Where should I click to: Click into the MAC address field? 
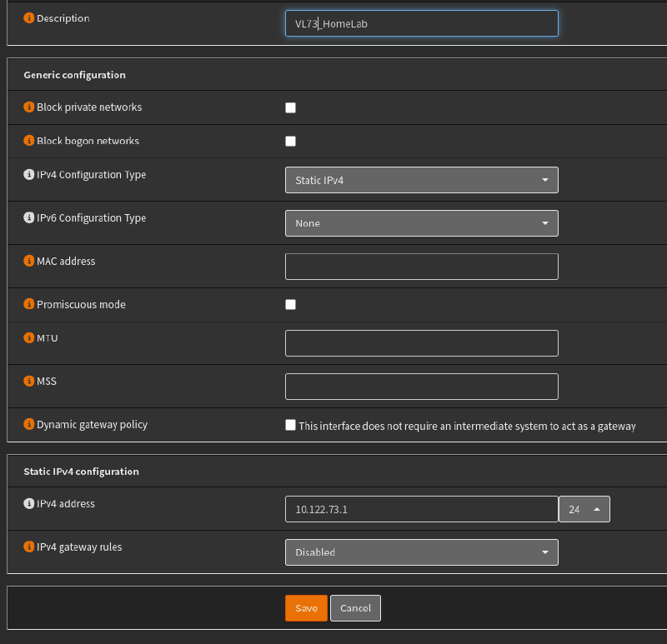(x=422, y=267)
